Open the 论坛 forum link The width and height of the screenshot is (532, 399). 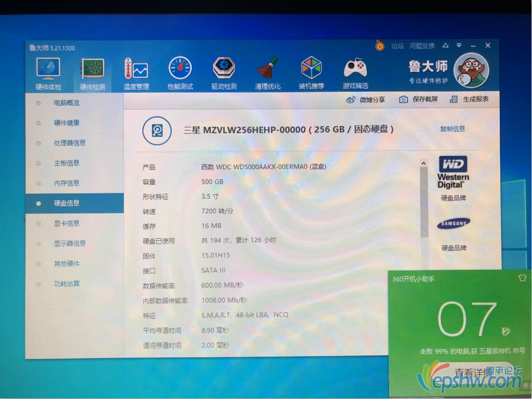pyautogui.click(x=398, y=46)
